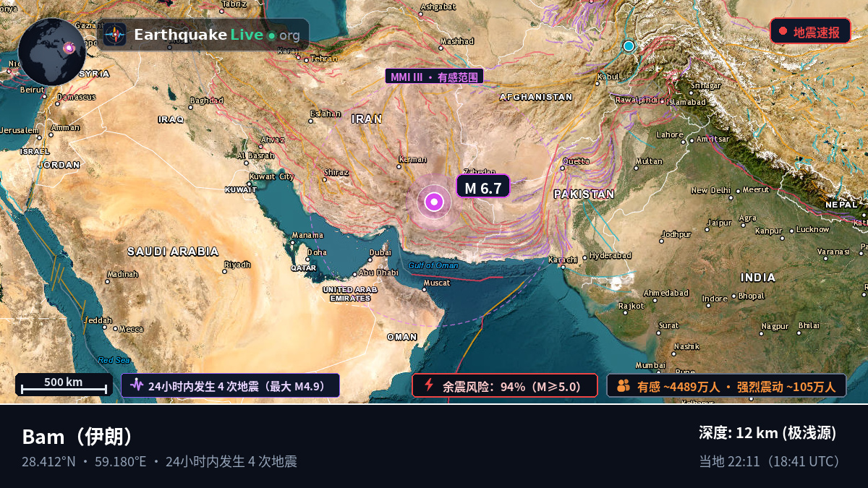Click the SAUDI ARABIA country label
The width and height of the screenshot is (868, 488).
pyautogui.click(x=173, y=252)
